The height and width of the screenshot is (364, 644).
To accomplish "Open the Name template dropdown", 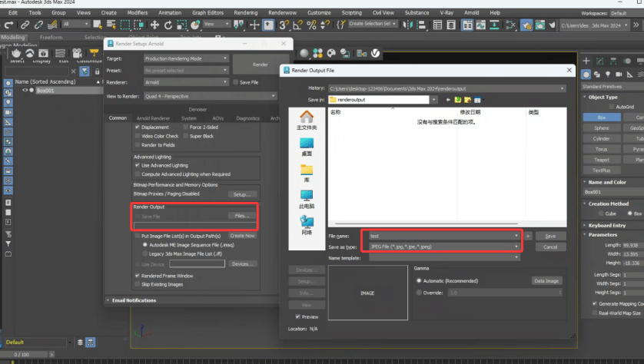I will click(444, 258).
